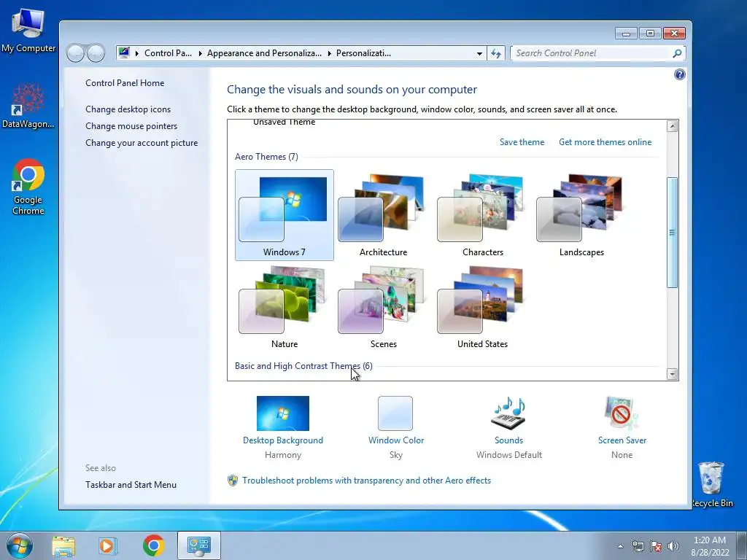Click the network tray icon

(x=638, y=546)
